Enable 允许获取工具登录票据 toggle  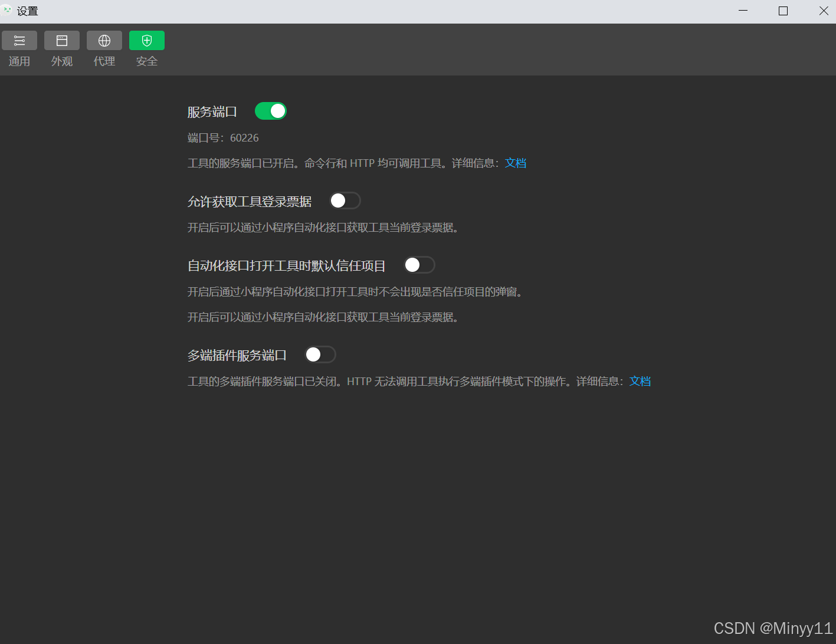[x=345, y=201]
